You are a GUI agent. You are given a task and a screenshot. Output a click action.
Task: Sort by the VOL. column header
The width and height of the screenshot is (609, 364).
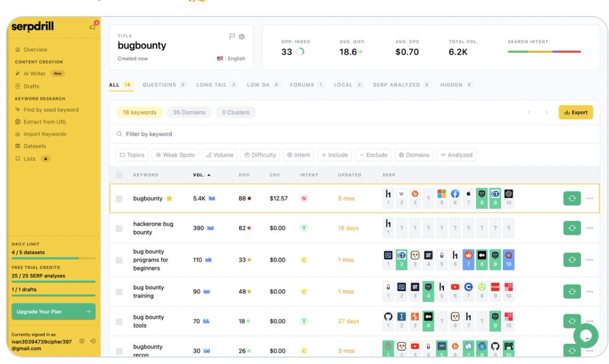coord(202,175)
